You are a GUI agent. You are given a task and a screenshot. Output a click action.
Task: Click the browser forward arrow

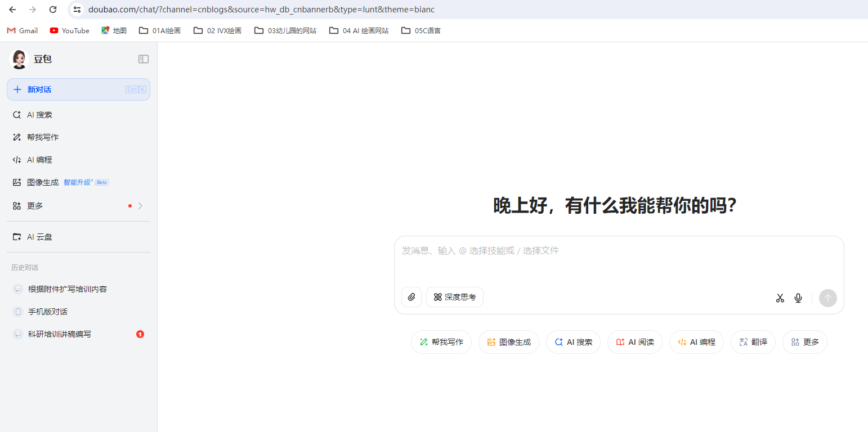(x=33, y=10)
